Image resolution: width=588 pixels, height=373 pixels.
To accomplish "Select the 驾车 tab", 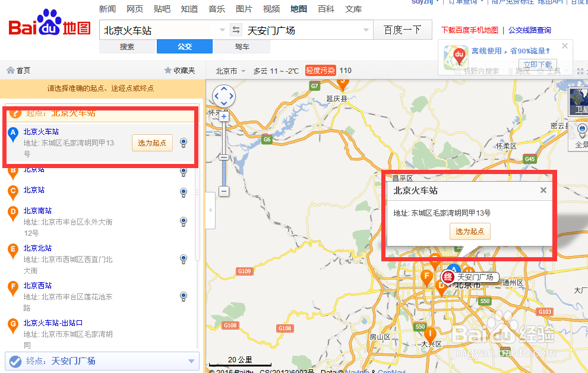I will pyautogui.click(x=242, y=47).
